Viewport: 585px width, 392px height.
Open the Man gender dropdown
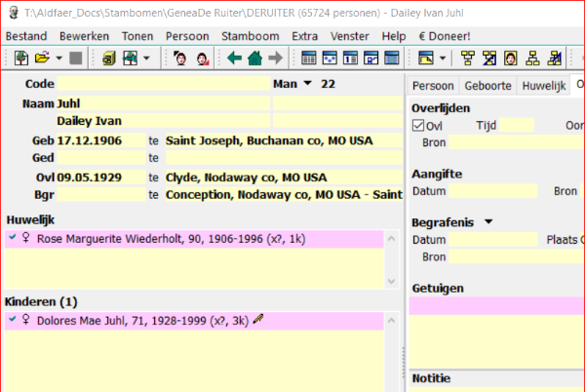pyautogui.click(x=308, y=84)
